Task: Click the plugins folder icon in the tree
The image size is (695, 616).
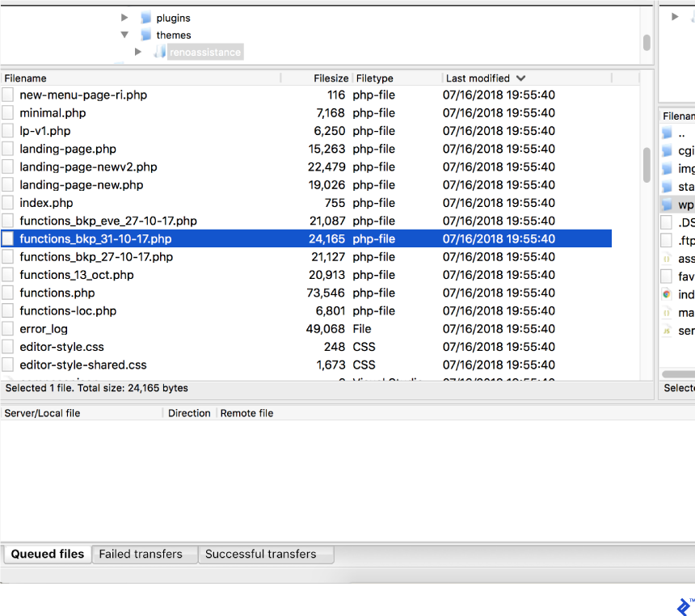Action: point(146,17)
